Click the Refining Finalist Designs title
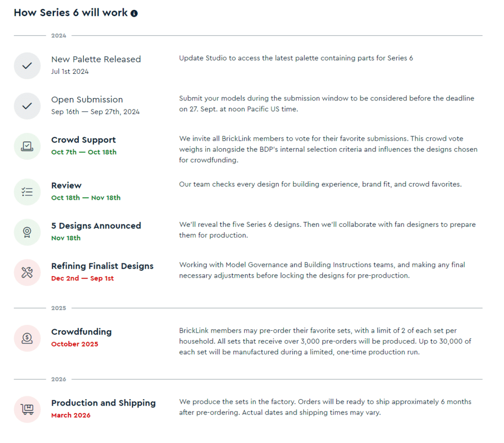Screen dimensions: 504x443 (x=102, y=266)
